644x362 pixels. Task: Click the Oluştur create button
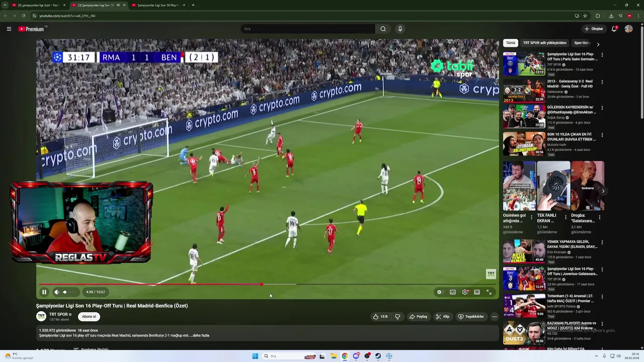click(x=594, y=29)
